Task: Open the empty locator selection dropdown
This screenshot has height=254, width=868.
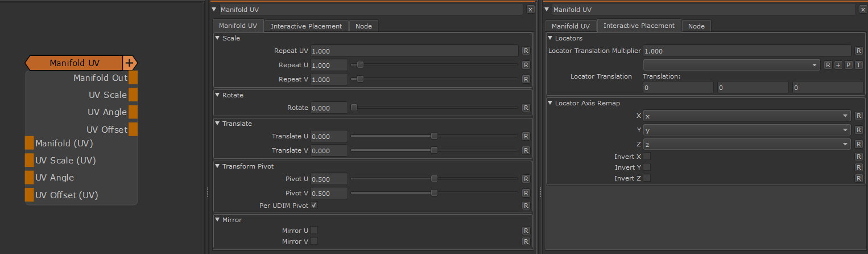Action: pyautogui.click(x=731, y=65)
